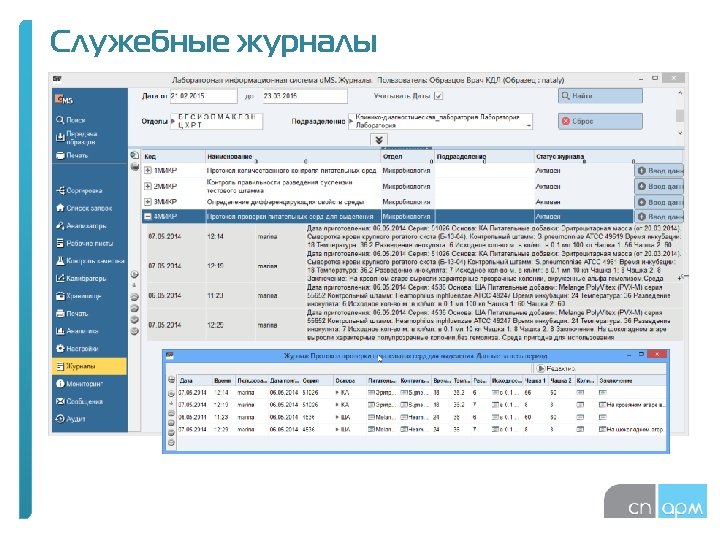Click double-chevron filter expander
Screen dimensions: 720x540
coord(379,140)
